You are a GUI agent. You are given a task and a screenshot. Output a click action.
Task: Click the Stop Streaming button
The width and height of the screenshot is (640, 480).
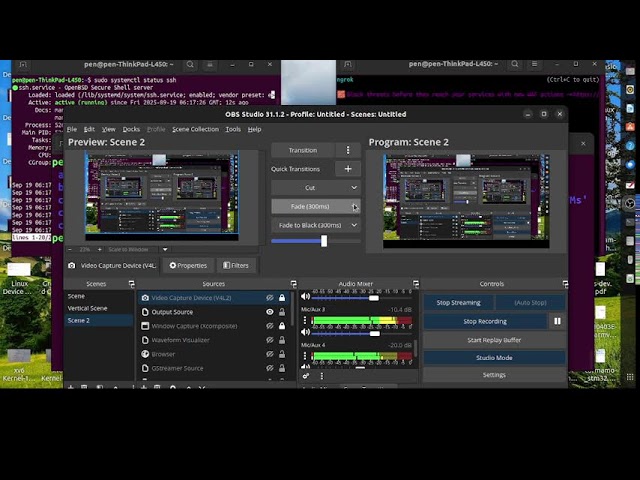458,302
